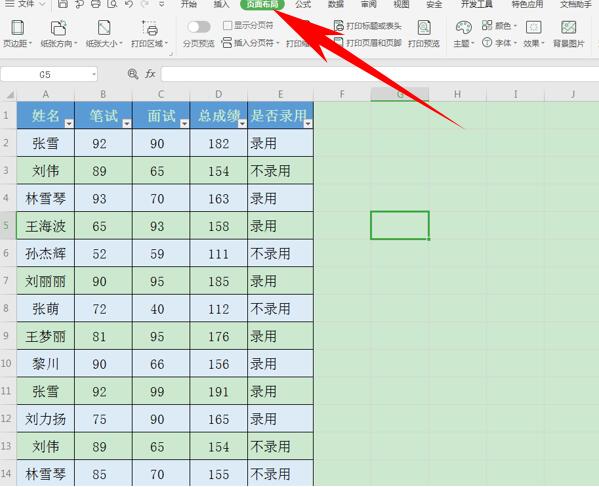Open the 安全 tab

pyautogui.click(x=434, y=4)
